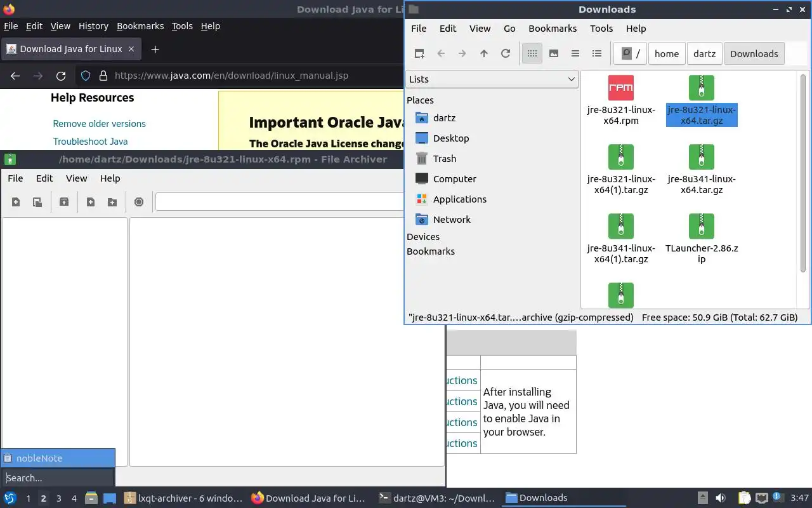
Task: Switch to workspace 4 in taskbar
Action: (x=74, y=498)
